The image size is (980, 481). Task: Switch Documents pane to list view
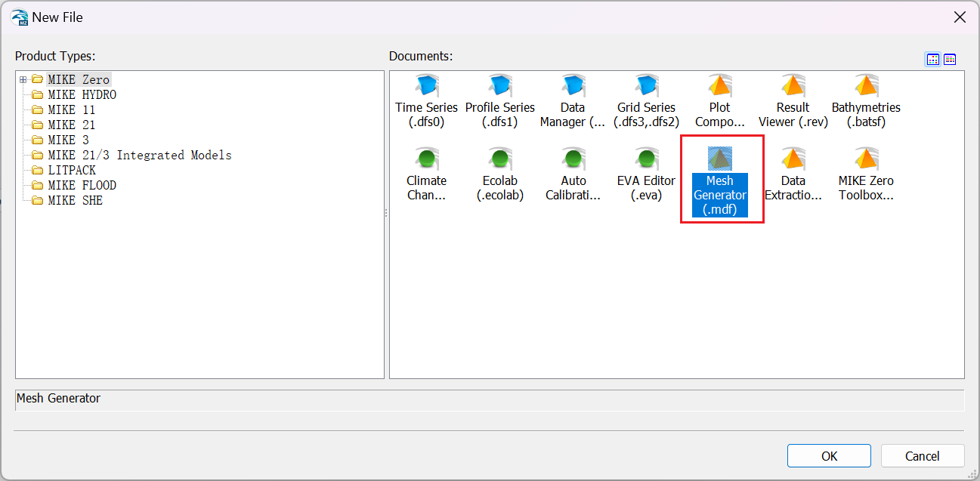point(950,60)
